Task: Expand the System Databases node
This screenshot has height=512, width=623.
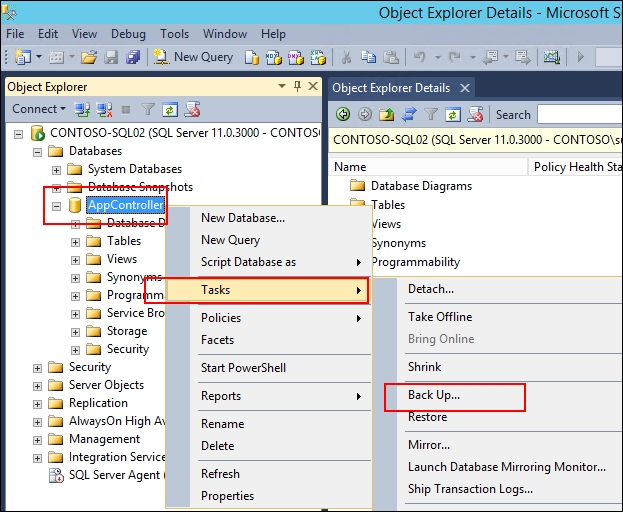Action: (57, 169)
